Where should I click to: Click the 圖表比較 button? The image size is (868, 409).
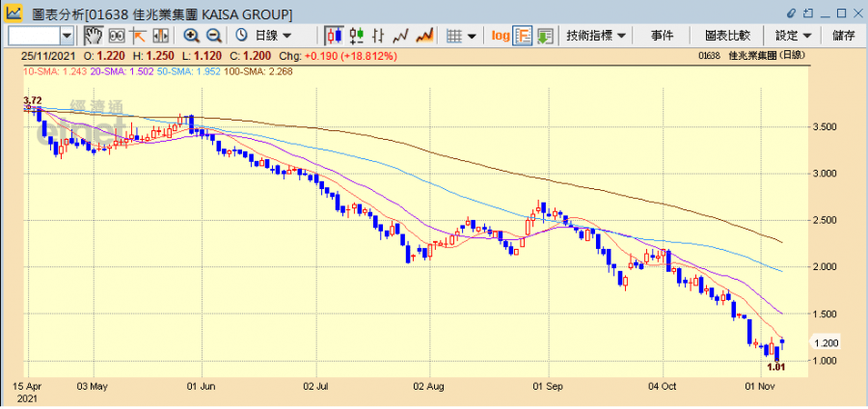point(727,36)
